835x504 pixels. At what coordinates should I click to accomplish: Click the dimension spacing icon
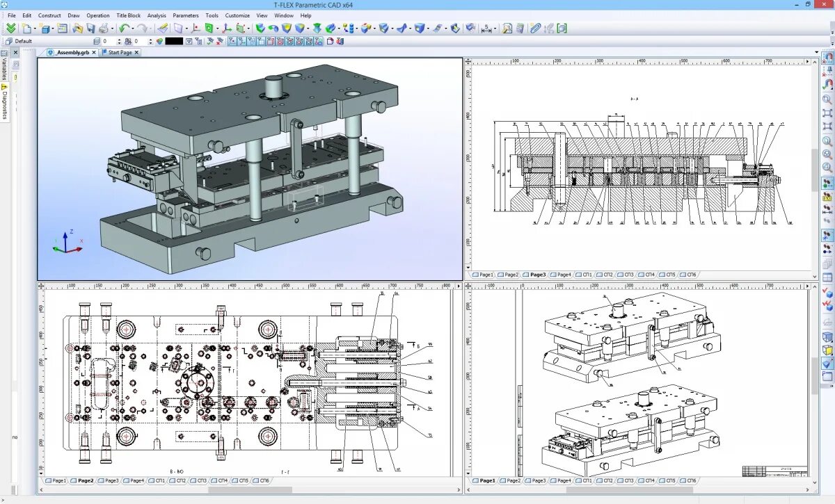486,29
